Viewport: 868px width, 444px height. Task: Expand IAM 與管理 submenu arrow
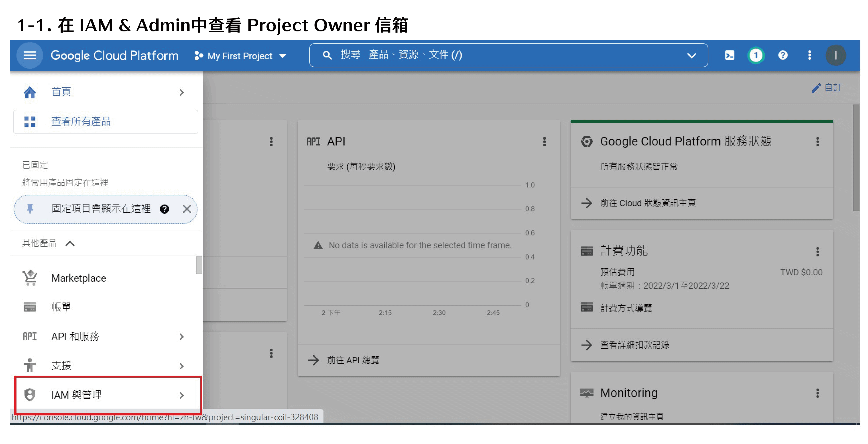click(x=182, y=395)
